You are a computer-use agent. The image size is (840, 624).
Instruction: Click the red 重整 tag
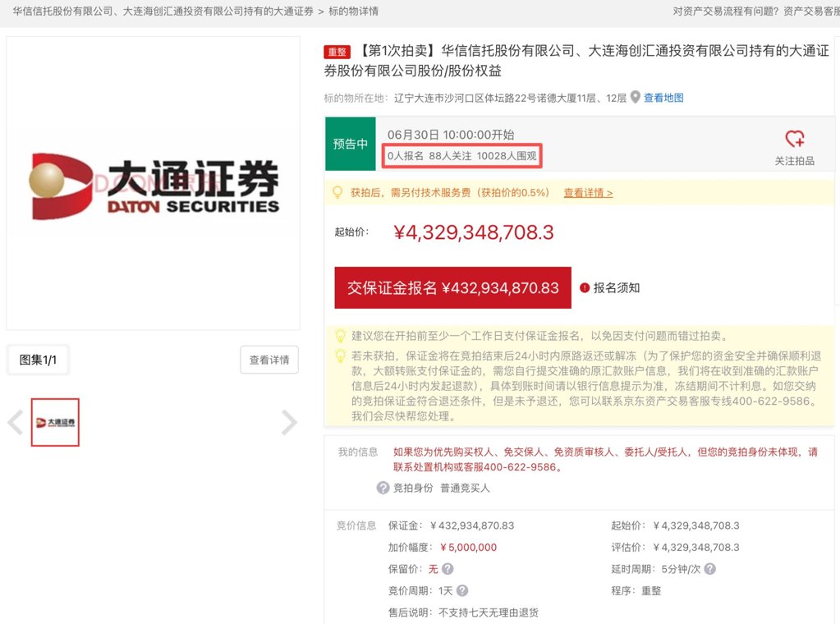[337, 52]
